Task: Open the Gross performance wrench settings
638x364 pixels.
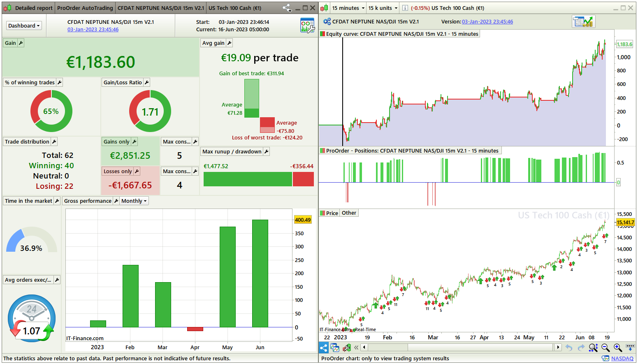Action: coord(116,201)
